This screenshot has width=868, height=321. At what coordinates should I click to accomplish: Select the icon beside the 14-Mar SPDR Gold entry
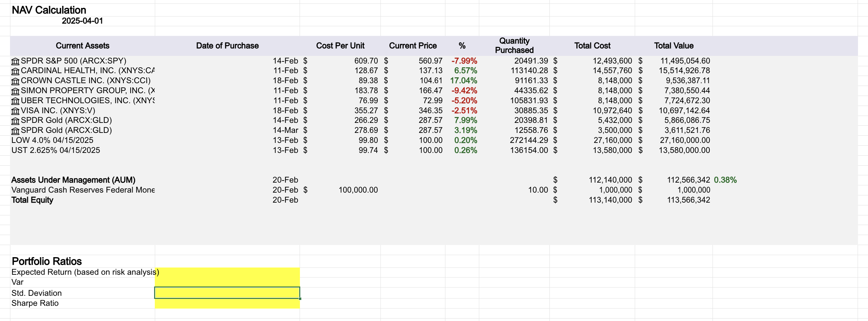click(x=15, y=130)
